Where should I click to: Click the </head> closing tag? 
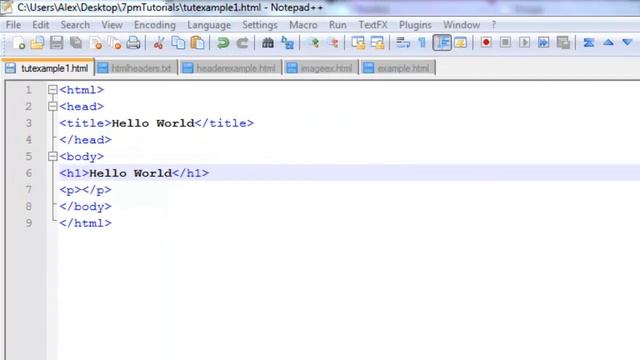(85, 140)
